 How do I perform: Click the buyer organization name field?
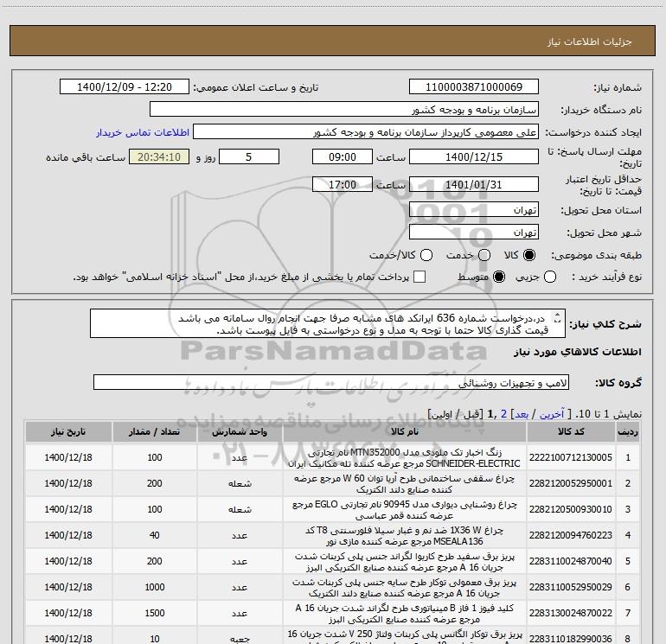(344, 110)
